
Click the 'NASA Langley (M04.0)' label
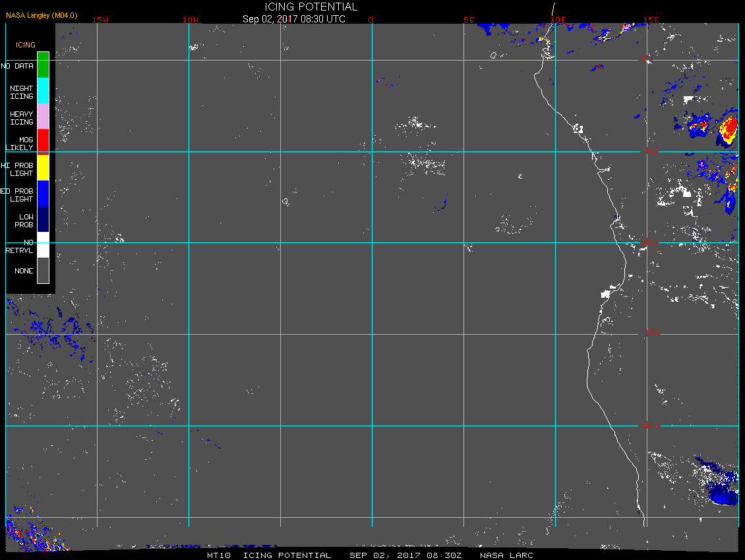tap(42, 15)
